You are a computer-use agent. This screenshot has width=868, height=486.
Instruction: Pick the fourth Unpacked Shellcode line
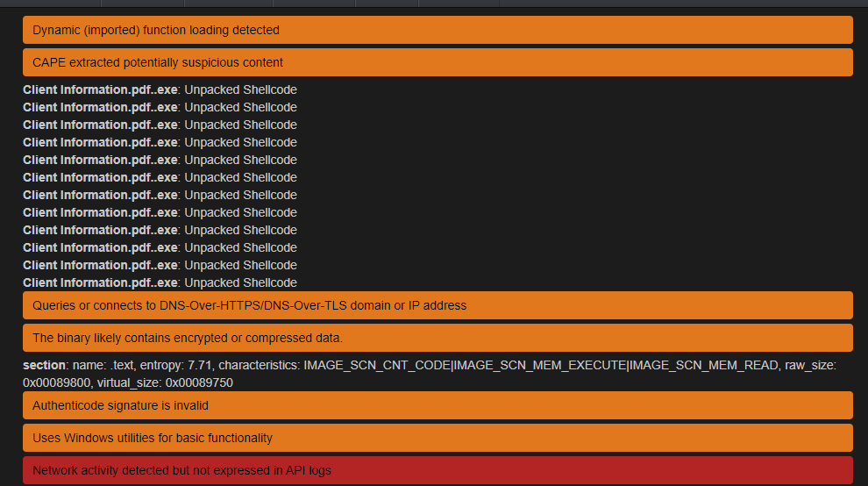coord(160,142)
